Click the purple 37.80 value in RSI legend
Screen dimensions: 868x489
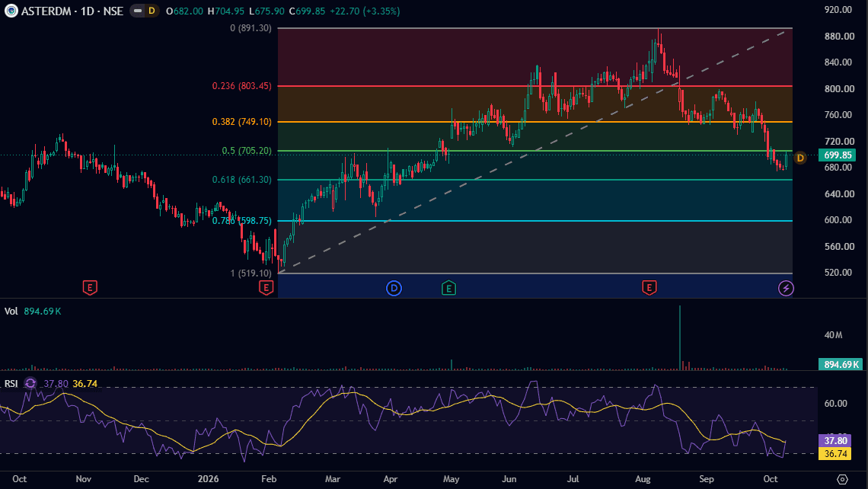[x=56, y=383]
